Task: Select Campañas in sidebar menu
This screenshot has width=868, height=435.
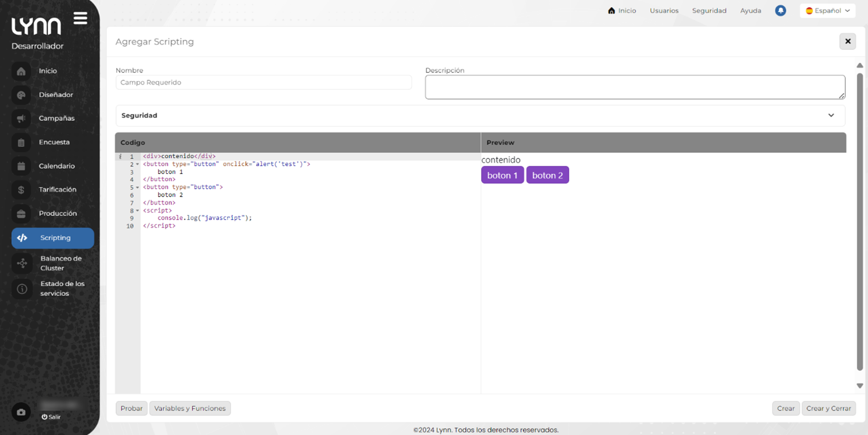Action: (x=57, y=118)
